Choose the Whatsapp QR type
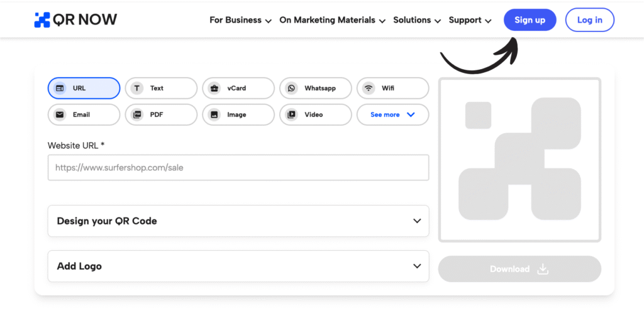This screenshot has height=318, width=644. (316, 88)
